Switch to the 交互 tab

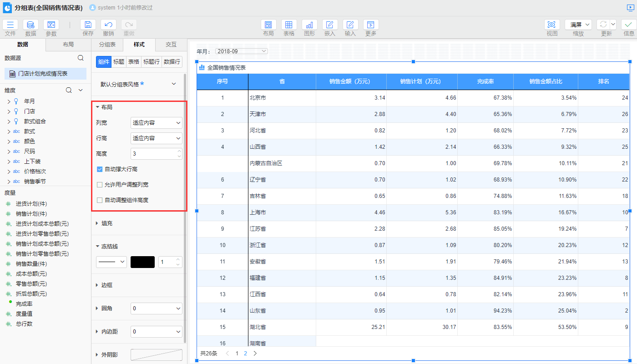pos(171,45)
